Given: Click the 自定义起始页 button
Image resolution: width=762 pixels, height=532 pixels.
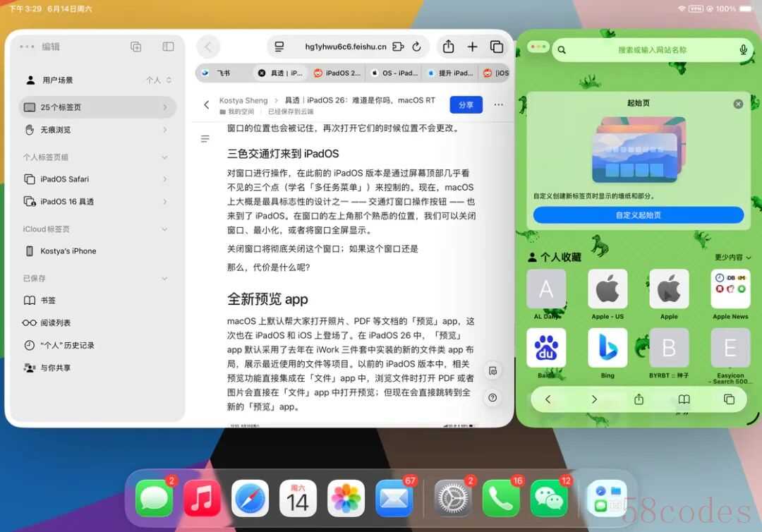Looking at the screenshot, I should tap(638, 215).
